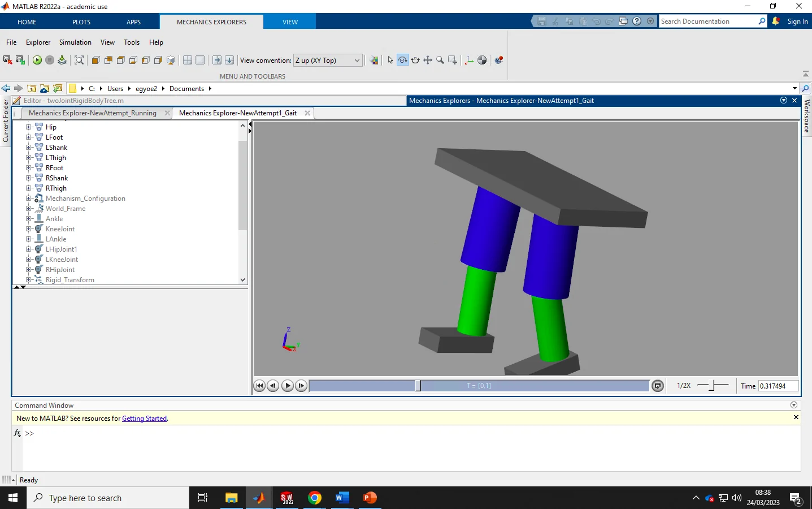Image resolution: width=812 pixels, height=509 pixels.
Task: Open the Tools menu
Action: (132, 42)
